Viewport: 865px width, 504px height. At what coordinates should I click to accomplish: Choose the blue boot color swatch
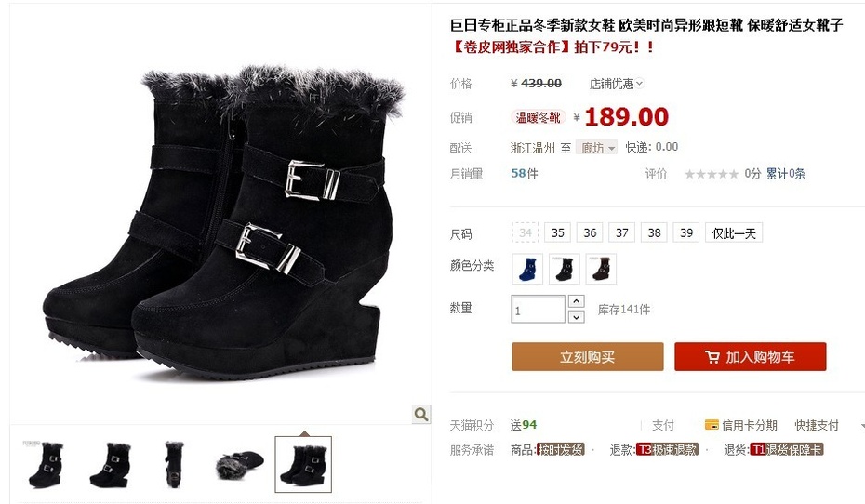527,269
